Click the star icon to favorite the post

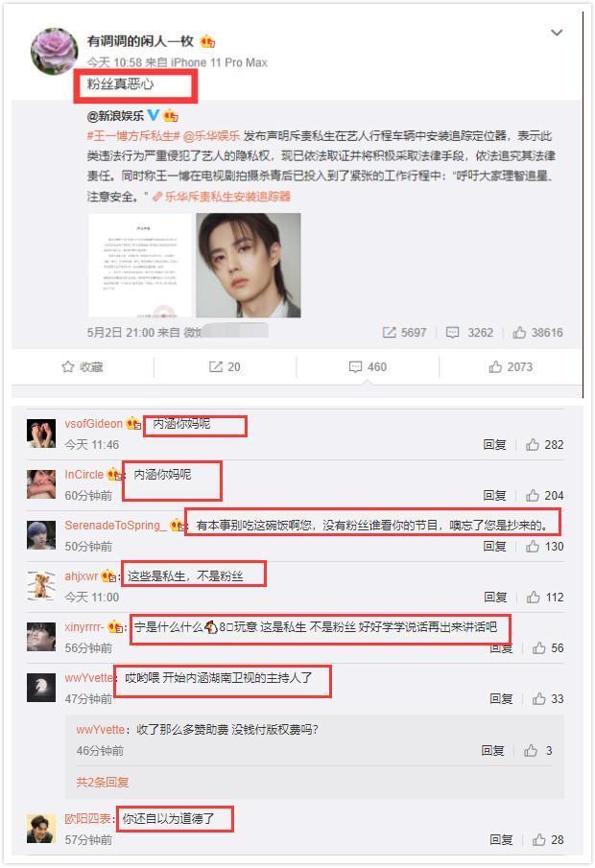point(67,366)
